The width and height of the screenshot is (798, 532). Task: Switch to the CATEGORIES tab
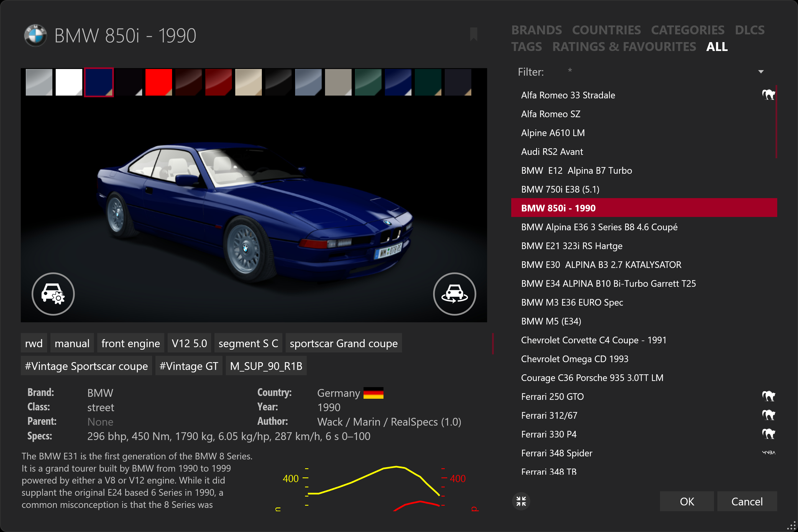[687, 30]
